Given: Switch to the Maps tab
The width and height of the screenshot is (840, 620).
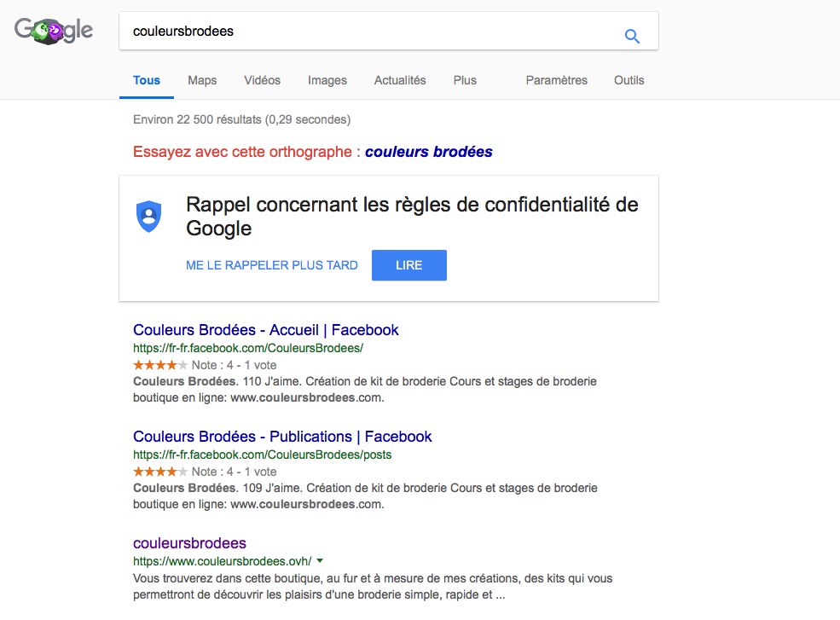Looking at the screenshot, I should [x=202, y=80].
